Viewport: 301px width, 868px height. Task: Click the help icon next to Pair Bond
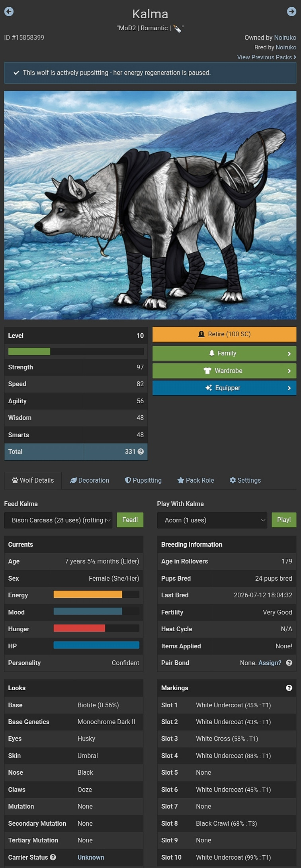click(289, 663)
